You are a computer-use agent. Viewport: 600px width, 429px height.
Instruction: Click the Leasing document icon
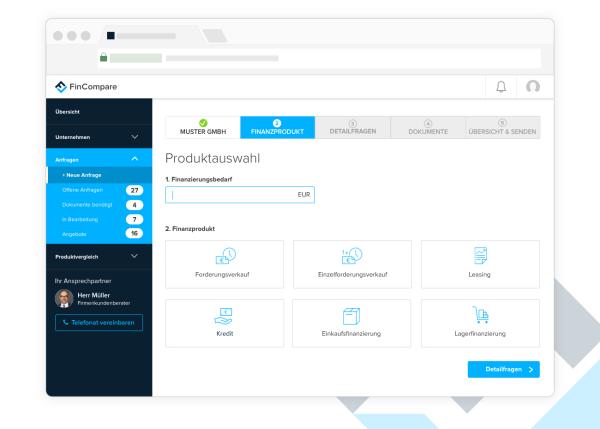480,256
